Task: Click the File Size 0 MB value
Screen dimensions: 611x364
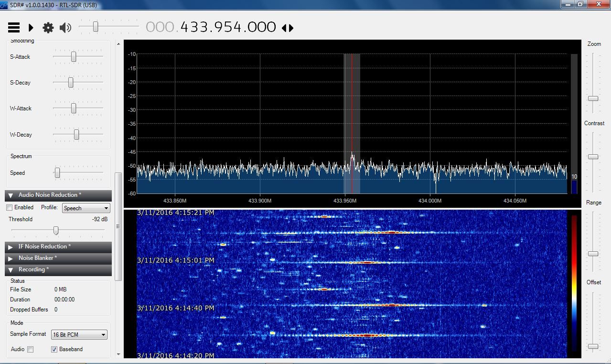Action: (61, 289)
